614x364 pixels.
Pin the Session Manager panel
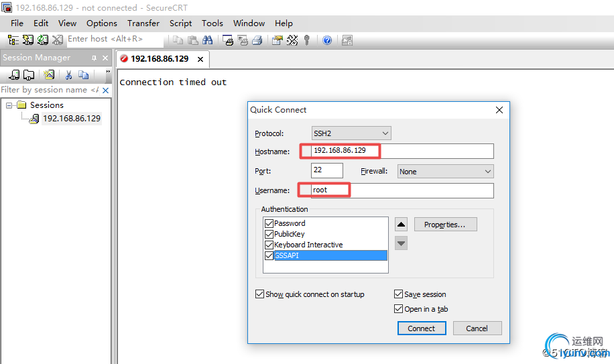click(x=94, y=58)
